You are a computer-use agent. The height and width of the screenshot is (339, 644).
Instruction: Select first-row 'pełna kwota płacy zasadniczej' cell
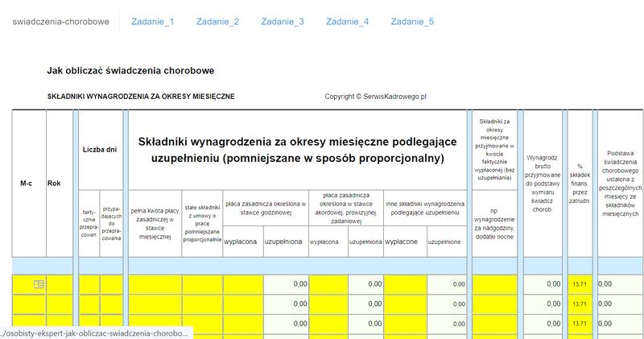155,284
